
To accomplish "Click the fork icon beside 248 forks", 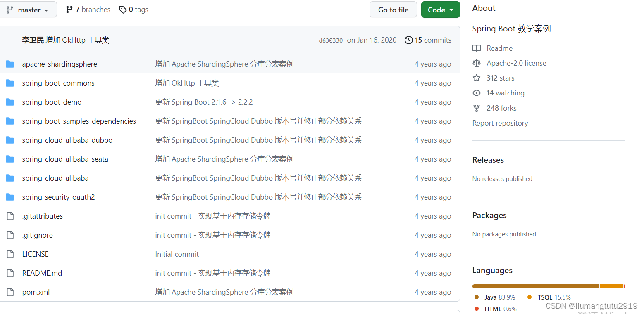I will (477, 108).
